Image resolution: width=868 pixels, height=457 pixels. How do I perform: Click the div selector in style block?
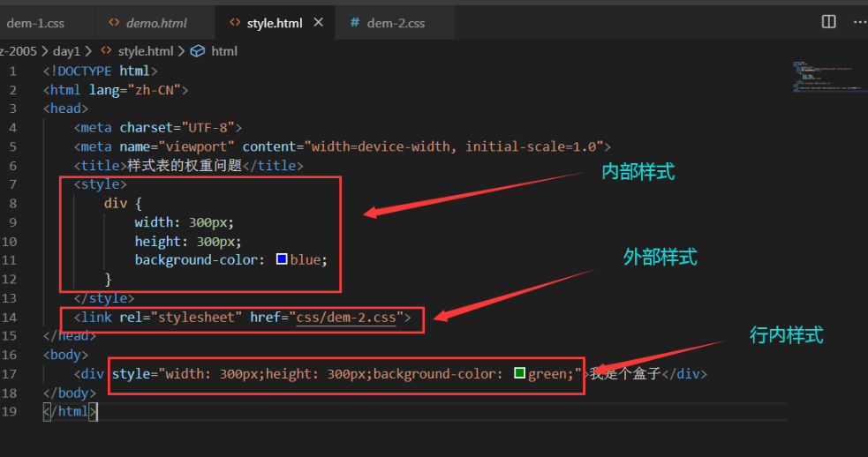tap(116, 204)
